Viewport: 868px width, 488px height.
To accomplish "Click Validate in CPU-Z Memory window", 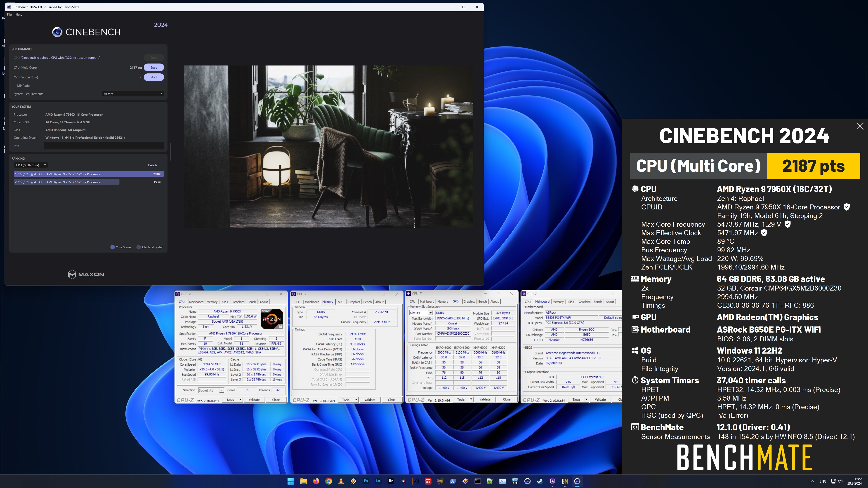I will tap(370, 400).
